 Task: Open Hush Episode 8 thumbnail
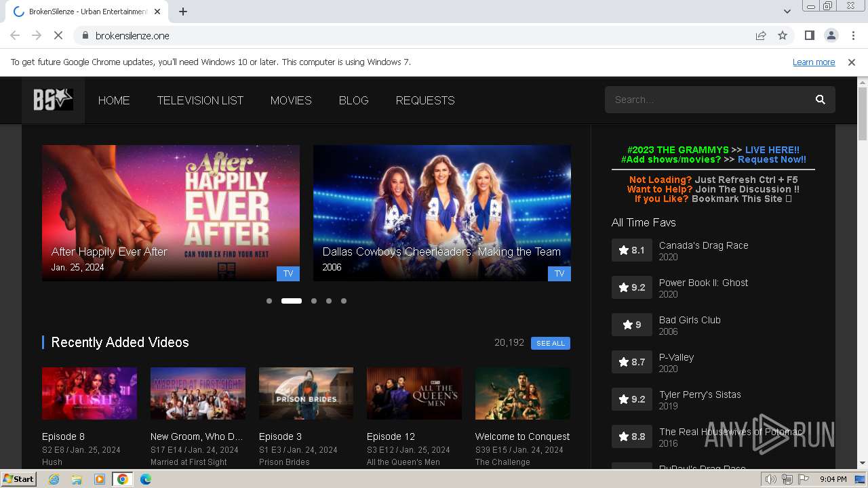(90, 393)
